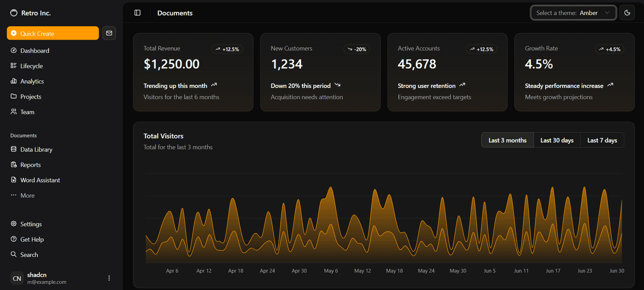Open the Analytics chart icon
644x290 pixels.
click(13, 81)
